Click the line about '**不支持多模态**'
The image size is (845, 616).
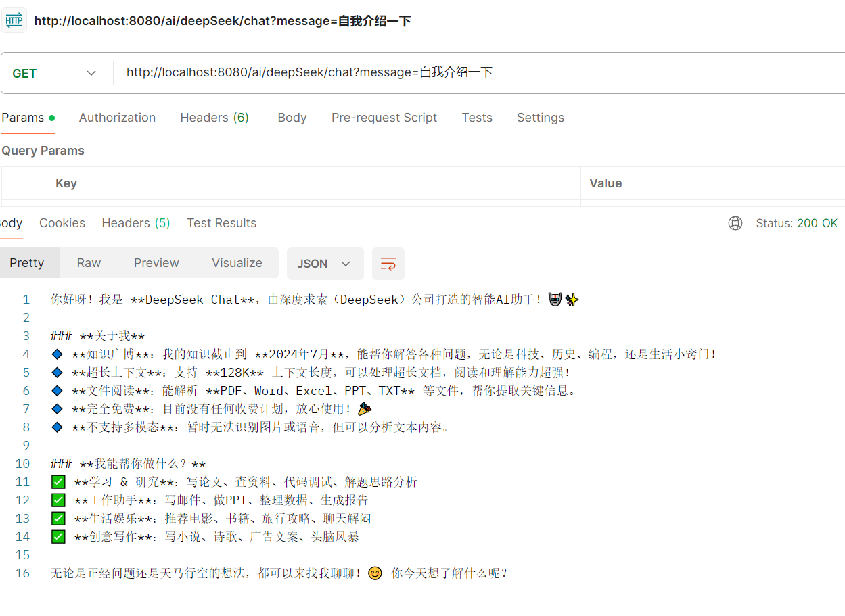250,427
